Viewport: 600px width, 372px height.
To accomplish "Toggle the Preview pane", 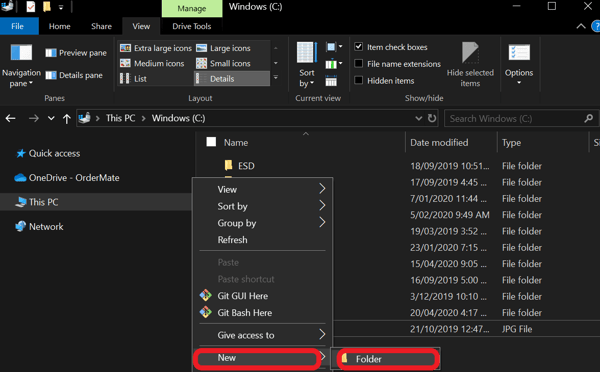I will pyautogui.click(x=76, y=53).
